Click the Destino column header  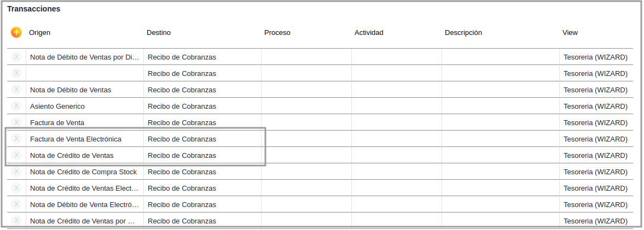click(x=159, y=33)
